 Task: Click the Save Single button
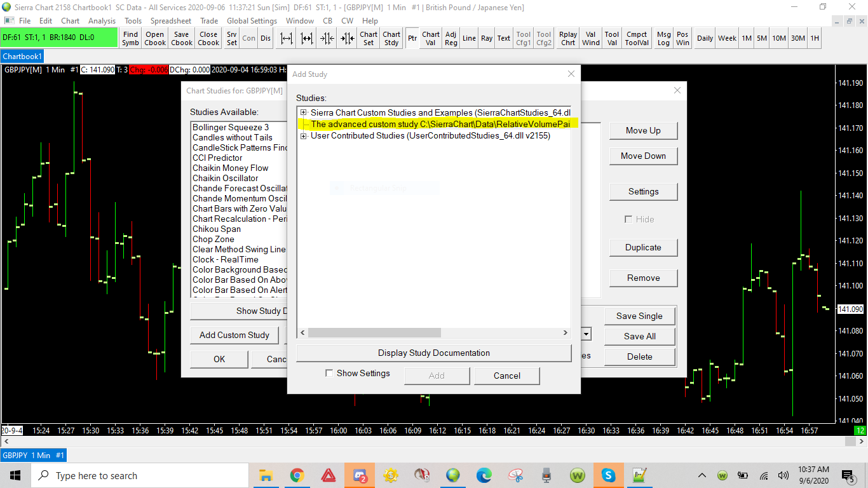click(x=639, y=316)
